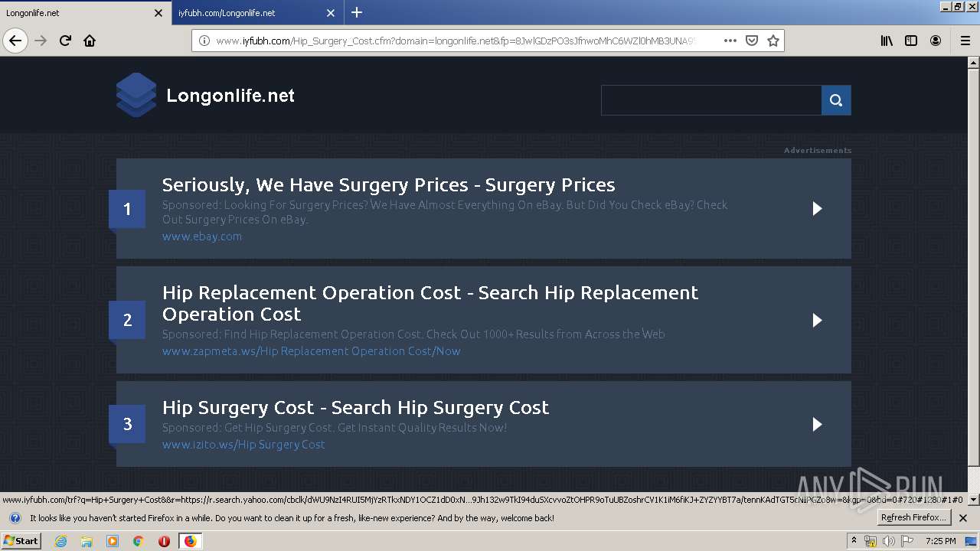
Task: Open Hip Replacement Operation Cost ad title
Action: [x=430, y=303]
